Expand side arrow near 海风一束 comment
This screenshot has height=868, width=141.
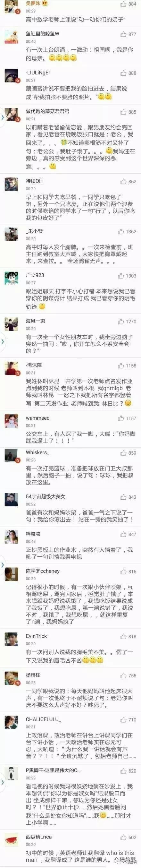pyautogui.click(x=2, y=341)
